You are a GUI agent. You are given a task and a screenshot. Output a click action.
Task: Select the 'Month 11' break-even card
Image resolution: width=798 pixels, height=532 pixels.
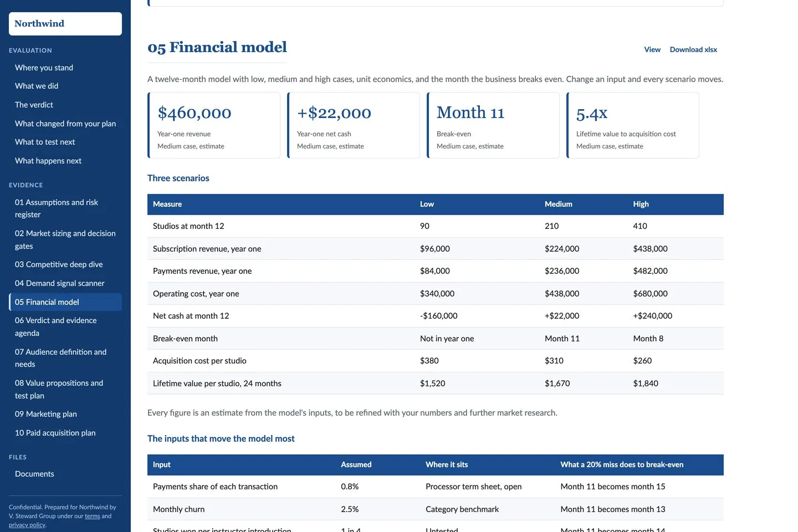tap(493, 125)
